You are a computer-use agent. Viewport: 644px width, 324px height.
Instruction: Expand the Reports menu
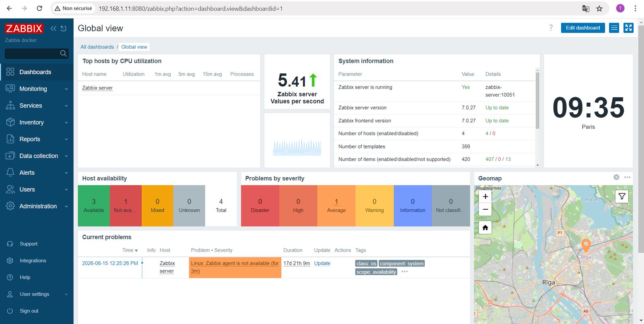click(x=37, y=139)
